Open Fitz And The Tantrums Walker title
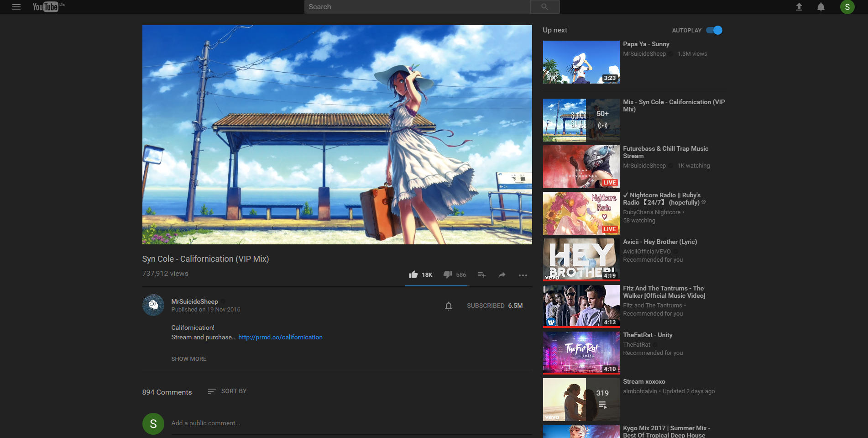The height and width of the screenshot is (438, 868). [x=664, y=292]
